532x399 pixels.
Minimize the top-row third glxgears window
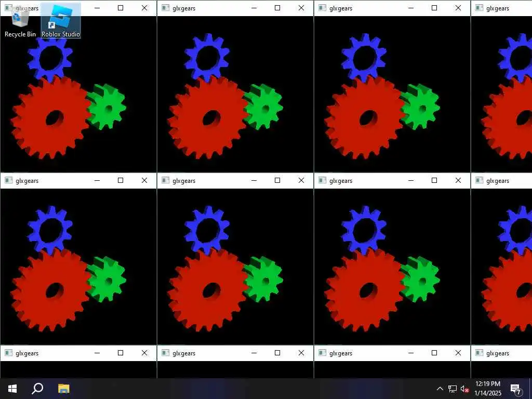tap(411, 8)
